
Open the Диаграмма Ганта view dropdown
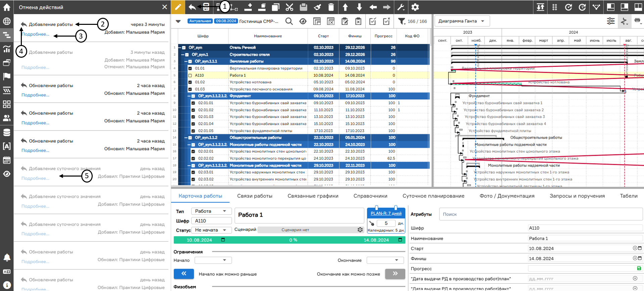pyautogui.click(x=462, y=21)
